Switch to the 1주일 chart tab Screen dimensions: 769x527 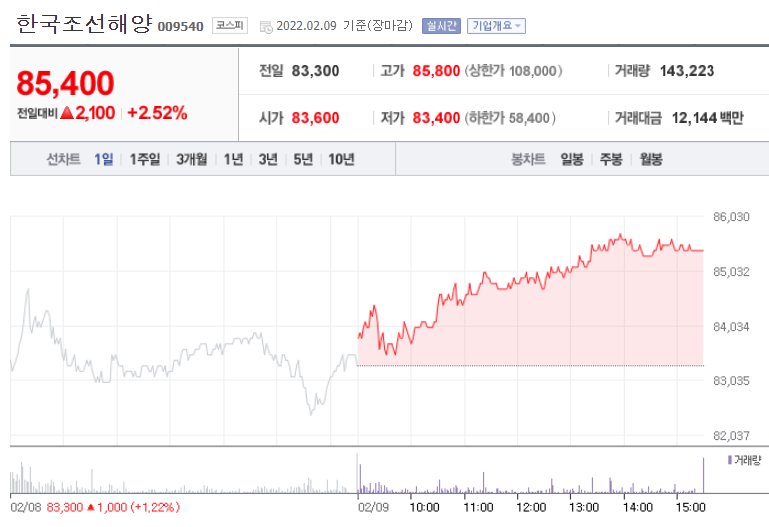tap(145, 159)
